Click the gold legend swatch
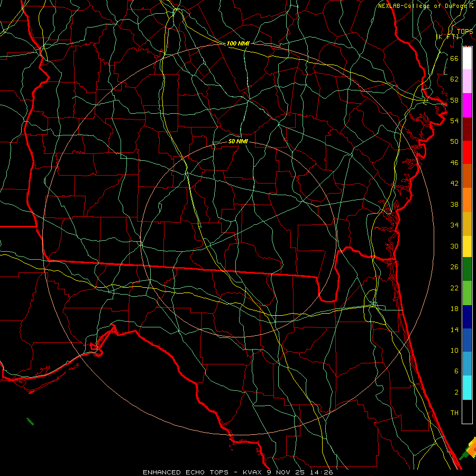Viewport: 476px width, 476px height. 467,223
